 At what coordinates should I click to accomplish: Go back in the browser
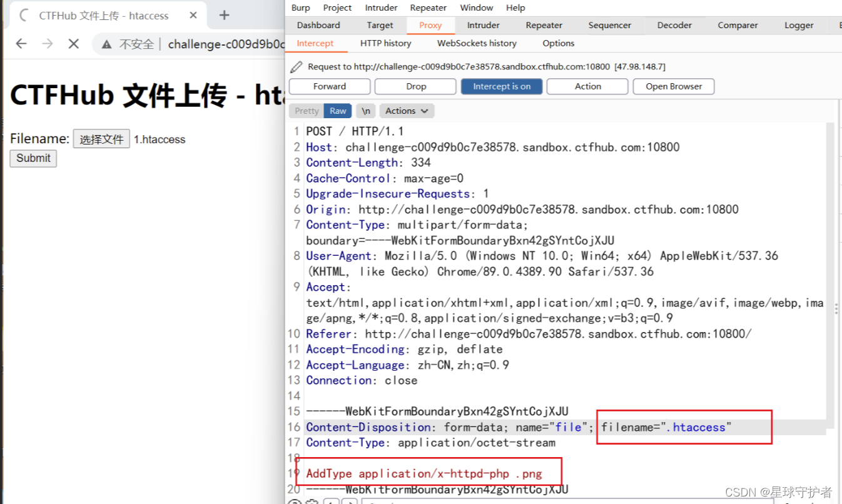pos(21,44)
